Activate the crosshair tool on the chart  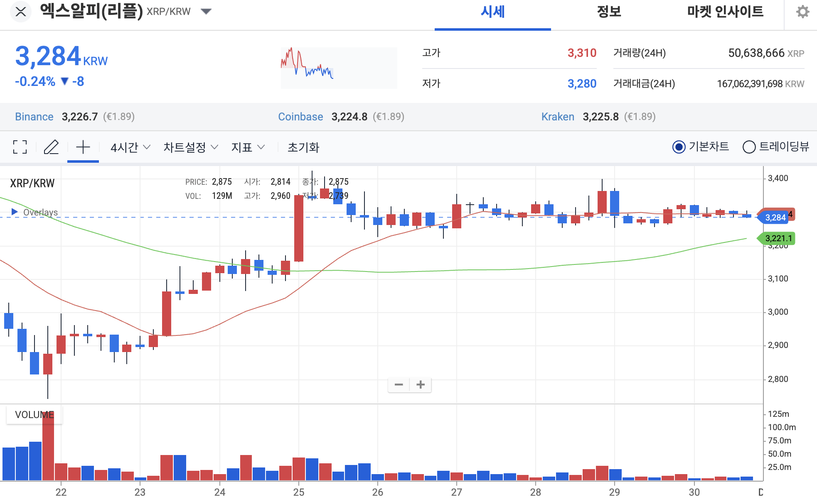(x=83, y=147)
